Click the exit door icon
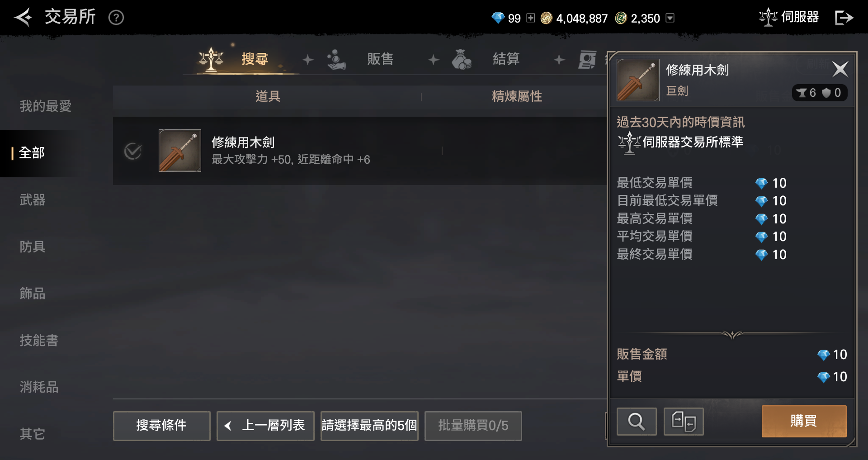868x460 pixels. [x=844, y=18]
